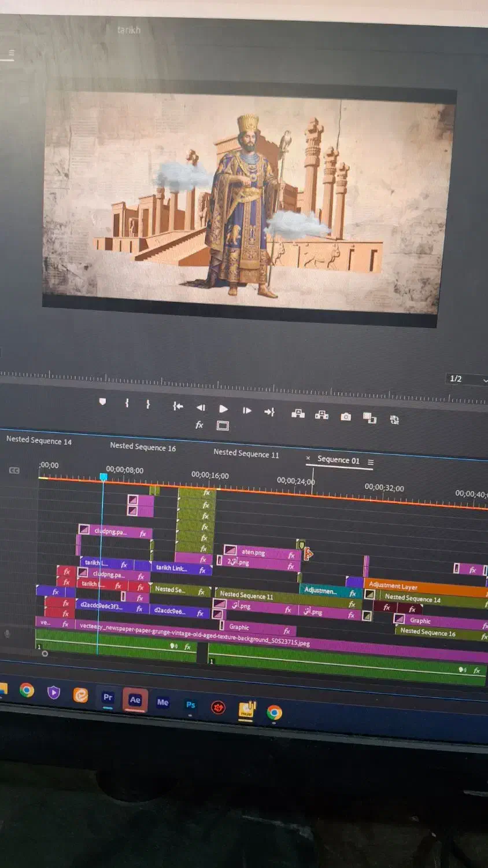Click the Lift button icon
The image size is (488, 868).
click(x=298, y=413)
